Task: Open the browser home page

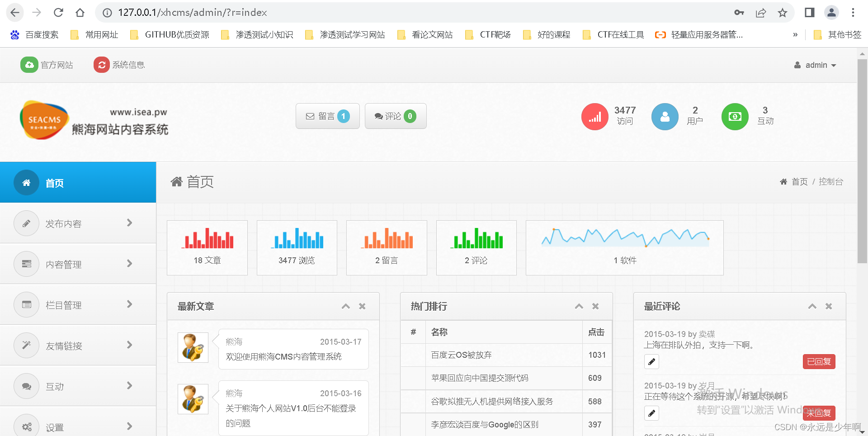Action: [80, 13]
